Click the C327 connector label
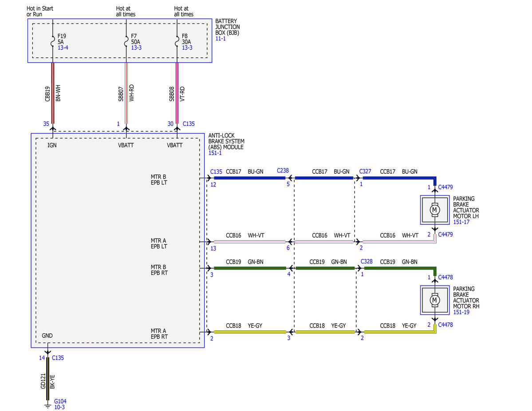Screen dimensions: 532x411 pyautogui.click(x=365, y=172)
